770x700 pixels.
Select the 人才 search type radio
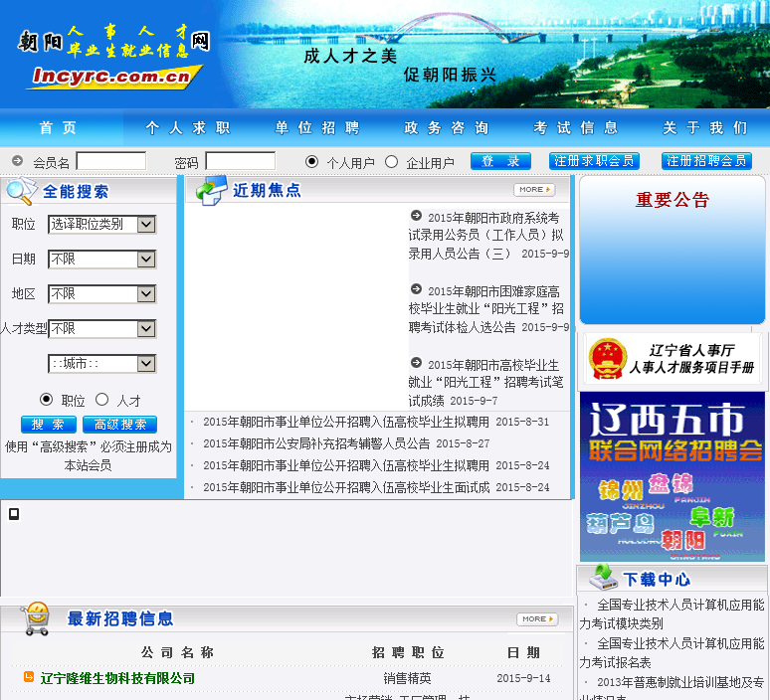tap(102, 399)
